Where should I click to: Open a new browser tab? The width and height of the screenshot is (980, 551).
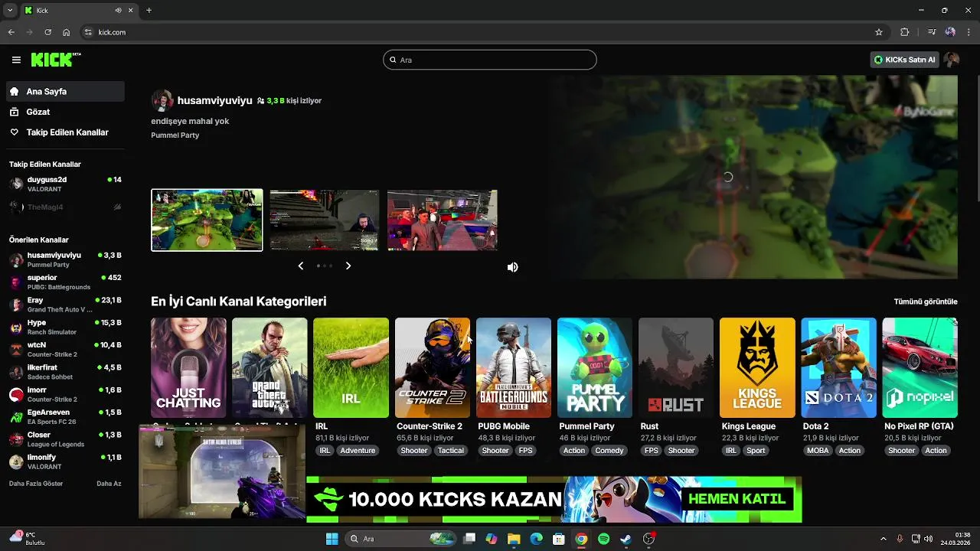pyautogui.click(x=149, y=10)
